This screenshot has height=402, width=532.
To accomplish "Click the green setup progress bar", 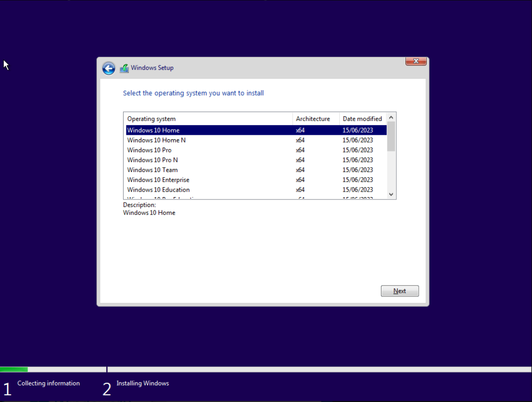I will (14, 370).
